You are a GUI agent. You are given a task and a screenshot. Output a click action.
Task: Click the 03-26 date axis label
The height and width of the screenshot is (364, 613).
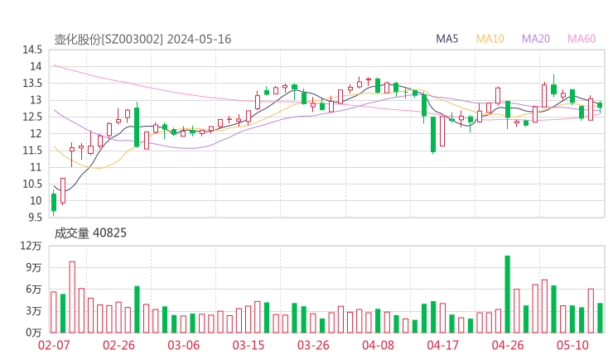point(313,345)
